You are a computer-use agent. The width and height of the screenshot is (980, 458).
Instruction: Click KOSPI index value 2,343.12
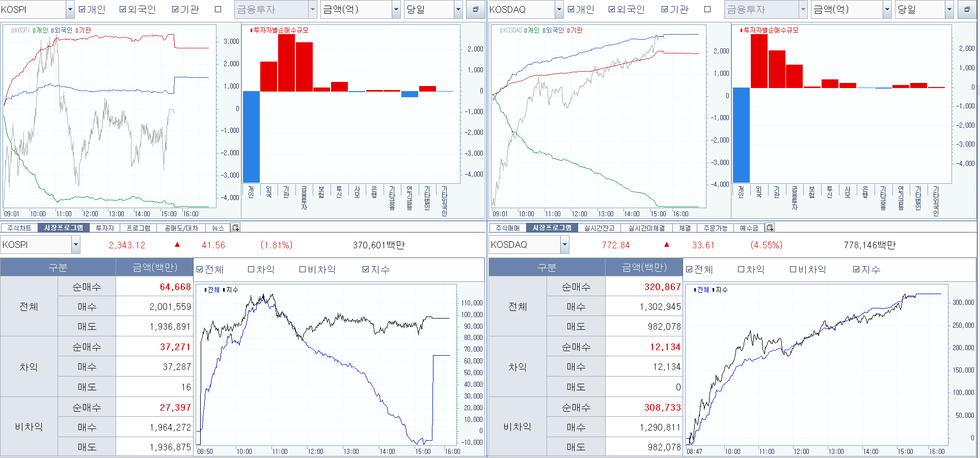(127, 245)
